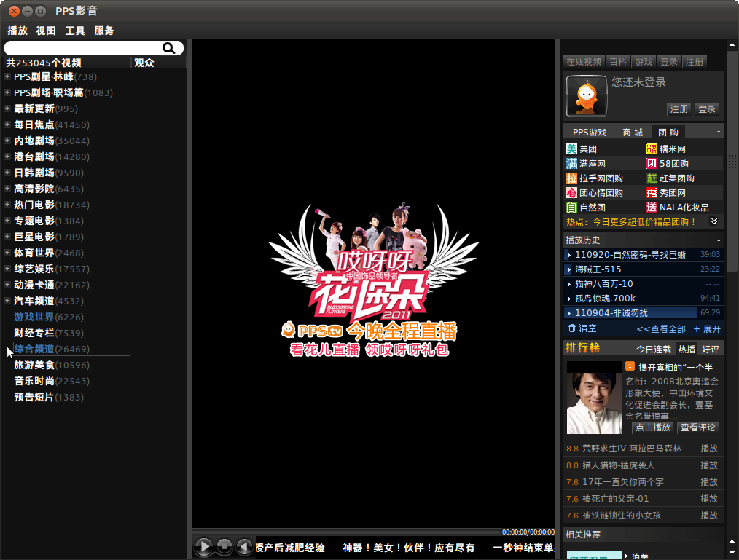Screen dimensions: 739x560
Task: Click the playback progress bar
Action: click(346, 532)
